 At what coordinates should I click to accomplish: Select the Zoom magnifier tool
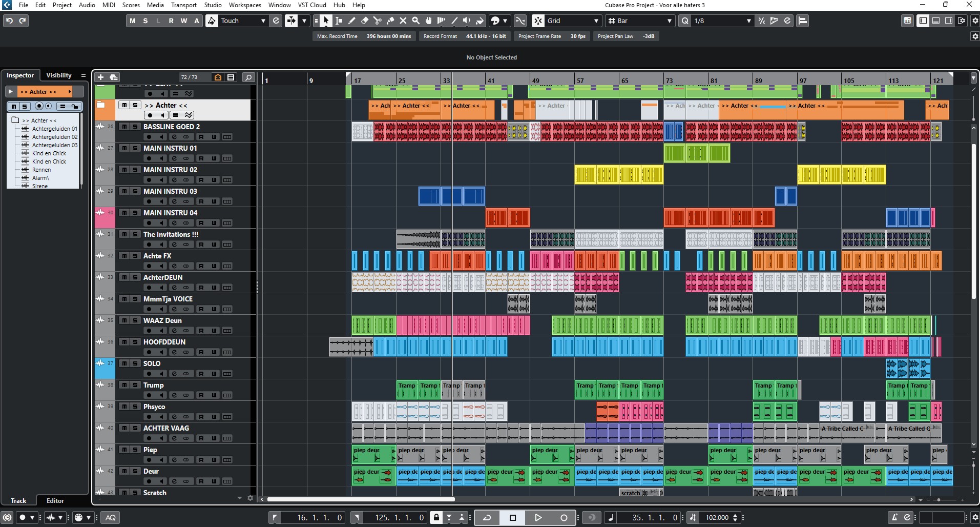pyautogui.click(x=416, y=21)
